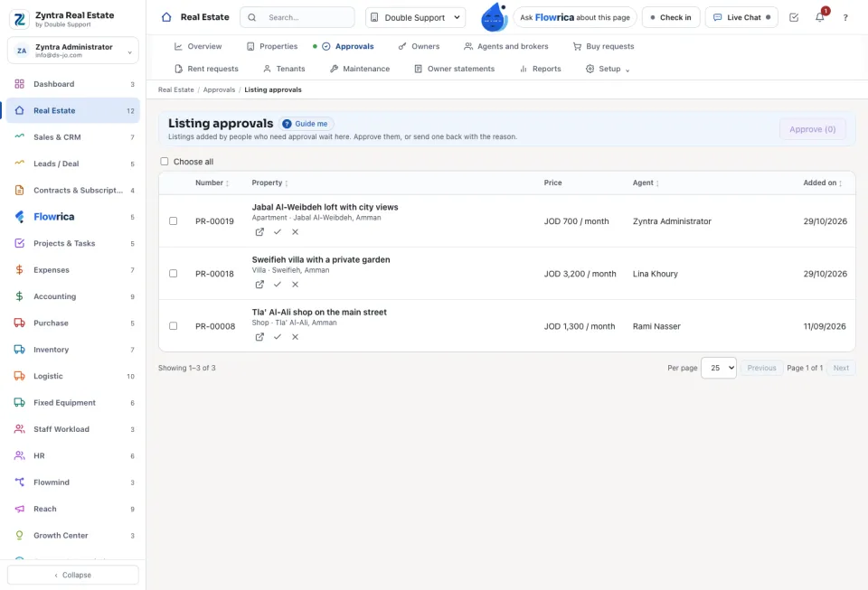Open Inventory in the sidebar

(73, 350)
